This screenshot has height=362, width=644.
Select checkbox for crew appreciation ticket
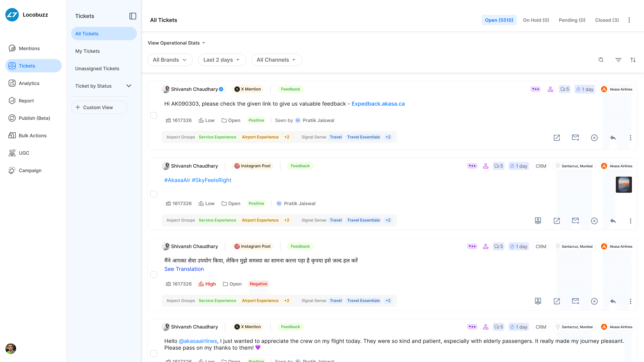(x=153, y=353)
